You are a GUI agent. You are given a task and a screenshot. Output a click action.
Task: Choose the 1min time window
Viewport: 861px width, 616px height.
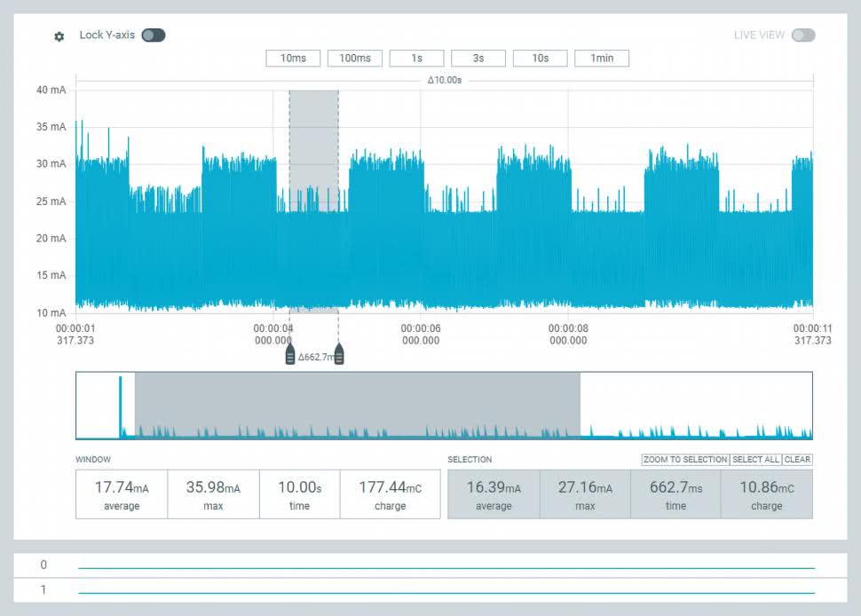click(x=602, y=59)
